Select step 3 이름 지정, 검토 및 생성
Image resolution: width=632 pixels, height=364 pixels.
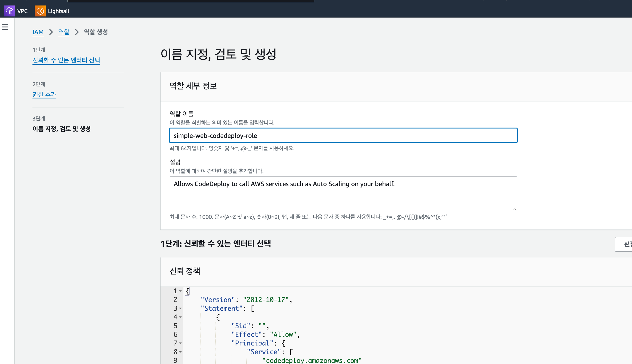pos(62,129)
